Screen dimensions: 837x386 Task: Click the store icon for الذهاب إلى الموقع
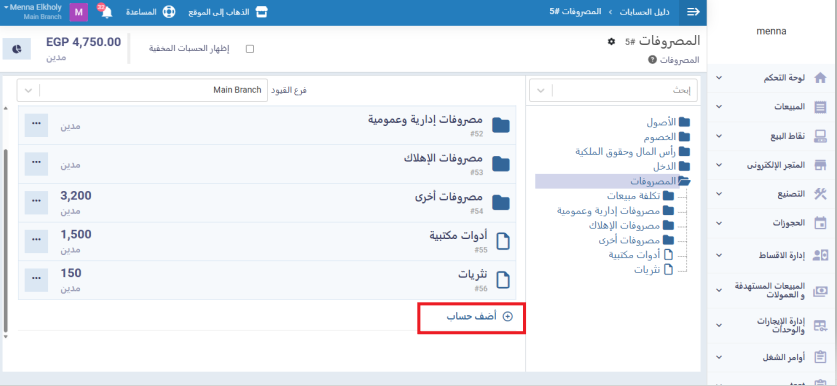point(261,12)
